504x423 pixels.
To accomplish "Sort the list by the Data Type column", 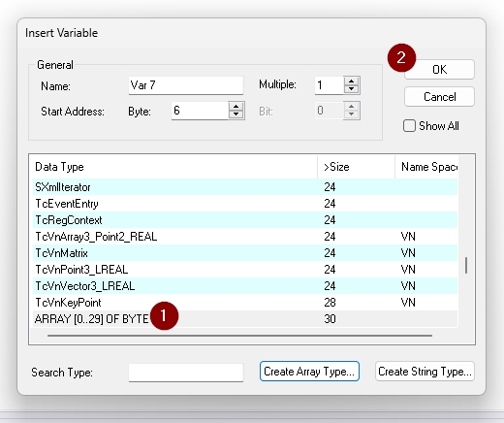I will point(174,167).
